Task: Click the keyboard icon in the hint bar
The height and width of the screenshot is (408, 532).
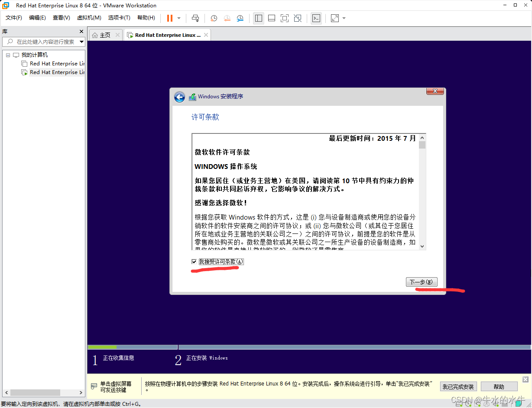Action: tap(94, 386)
